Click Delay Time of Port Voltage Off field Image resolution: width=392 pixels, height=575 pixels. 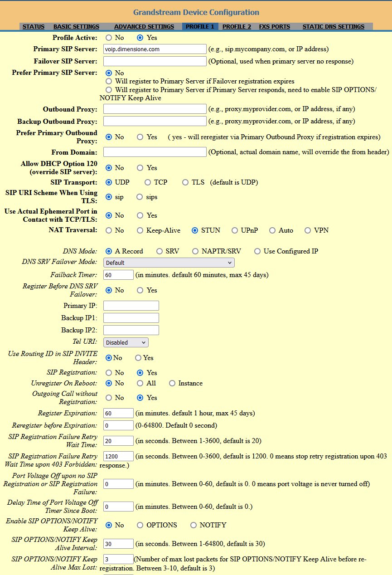tap(119, 506)
